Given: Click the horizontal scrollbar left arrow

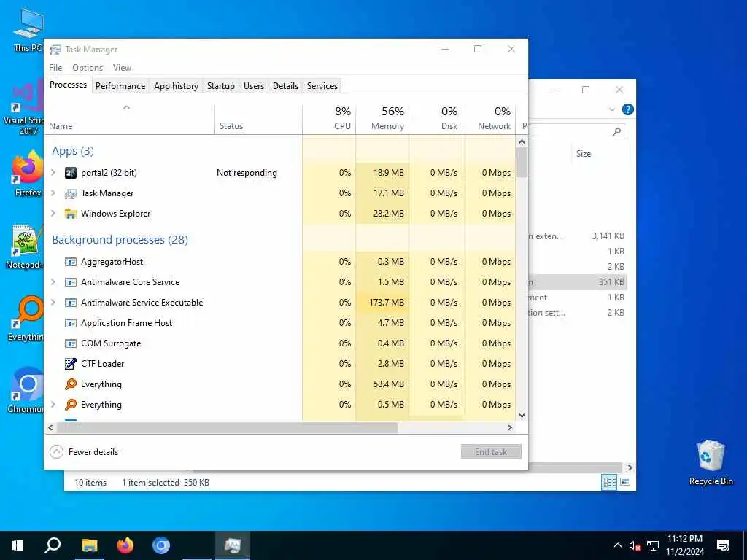Looking at the screenshot, I should coord(50,428).
